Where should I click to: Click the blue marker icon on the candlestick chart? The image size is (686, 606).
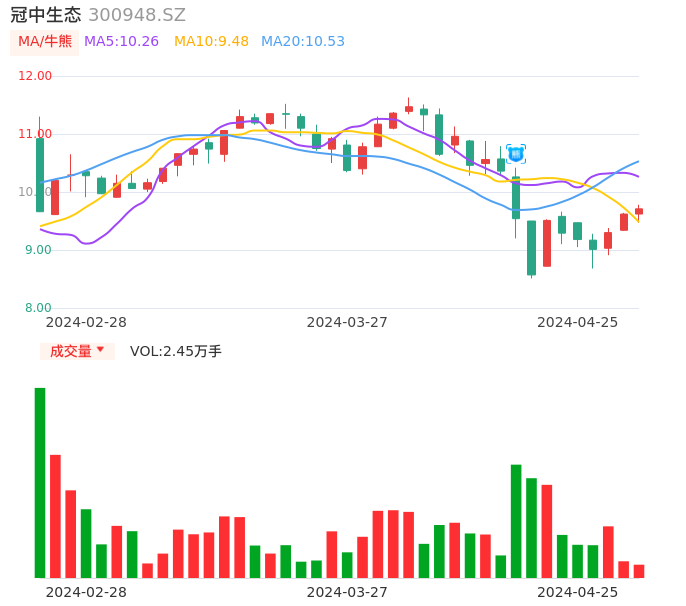516,154
